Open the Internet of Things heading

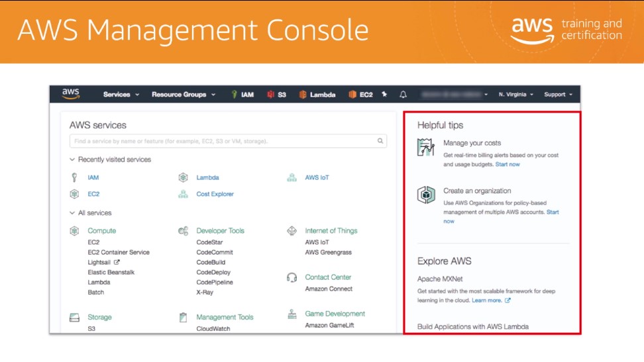coord(331,231)
